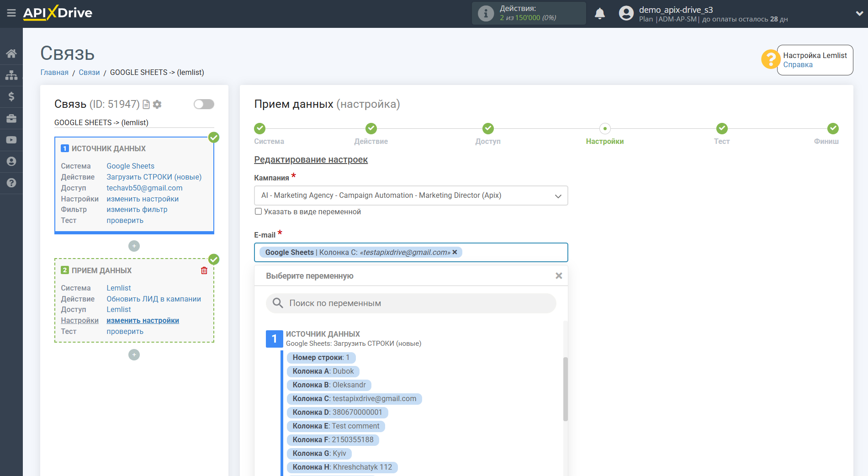Add a step with the plus button between blocks
Screen dimensions: 868x476
click(x=134, y=246)
